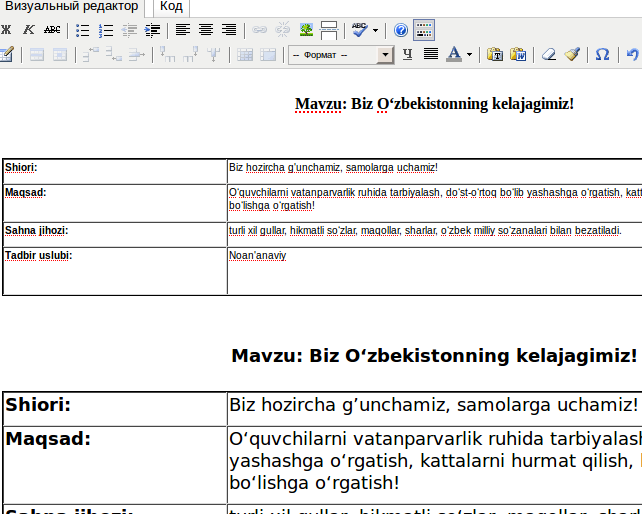Decrease indent with the outdent icon
Image resolution: width=642 pixels, height=514 pixels.
(x=129, y=30)
